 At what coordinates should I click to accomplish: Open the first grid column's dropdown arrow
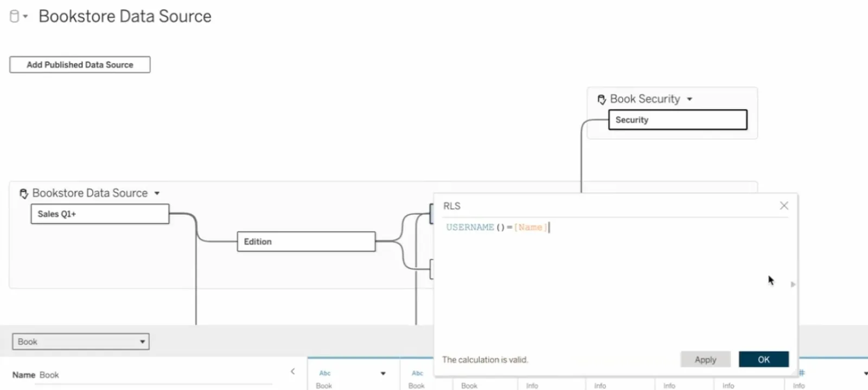click(383, 373)
